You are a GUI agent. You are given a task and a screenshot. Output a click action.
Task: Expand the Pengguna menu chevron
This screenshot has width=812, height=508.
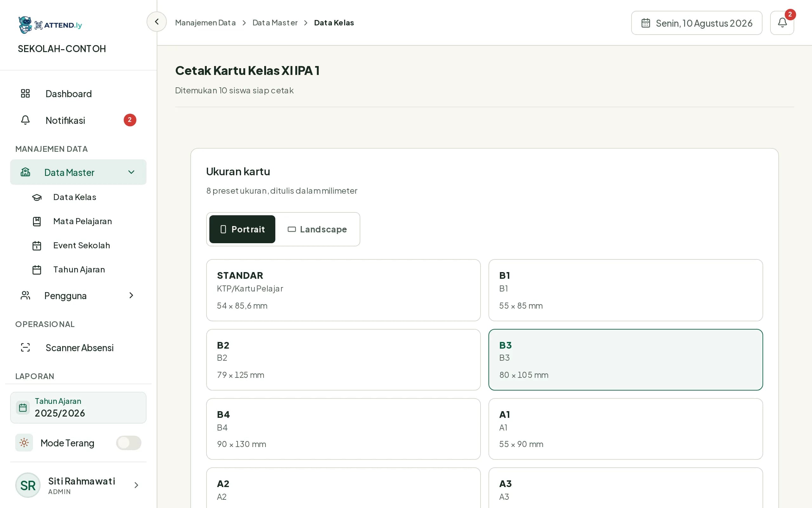[x=131, y=295]
